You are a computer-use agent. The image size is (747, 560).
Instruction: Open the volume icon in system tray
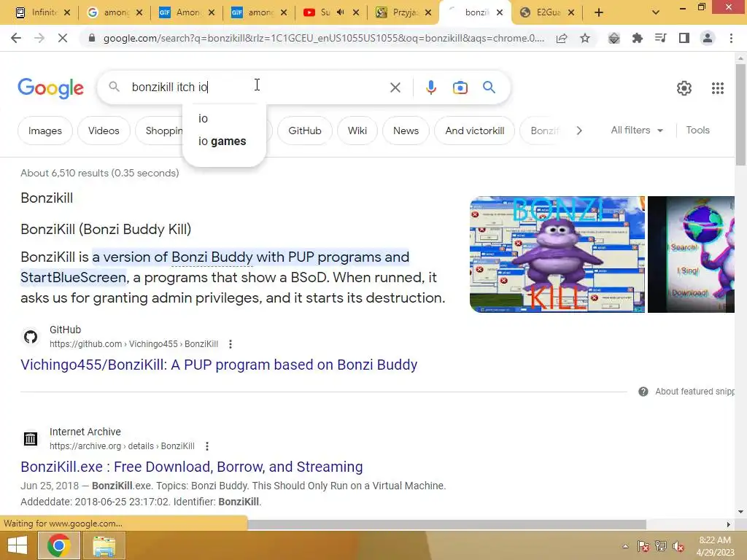pyautogui.click(x=678, y=546)
